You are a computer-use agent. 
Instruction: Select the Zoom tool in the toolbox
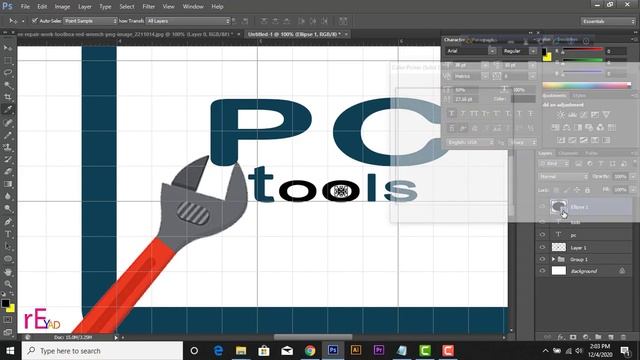coord(8,284)
